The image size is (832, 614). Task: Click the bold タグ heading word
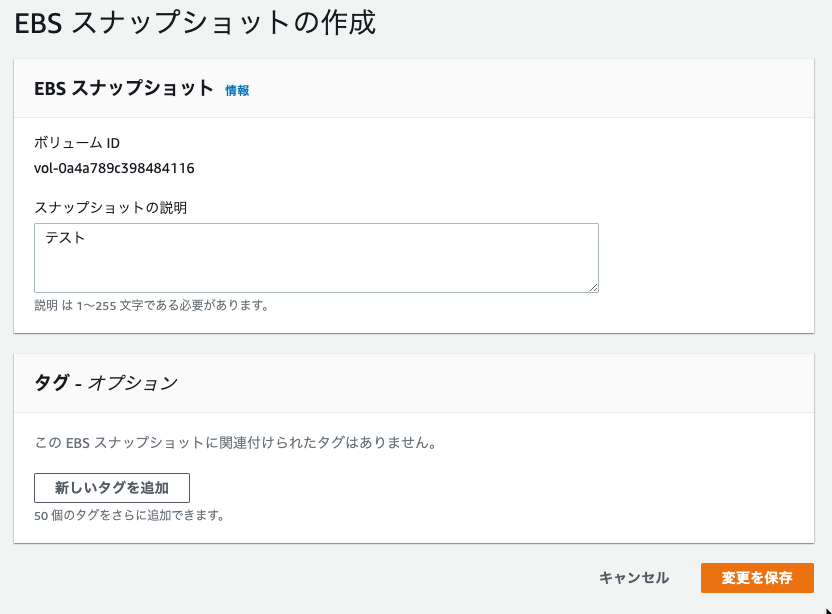pyautogui.click(x=51, y=382)
